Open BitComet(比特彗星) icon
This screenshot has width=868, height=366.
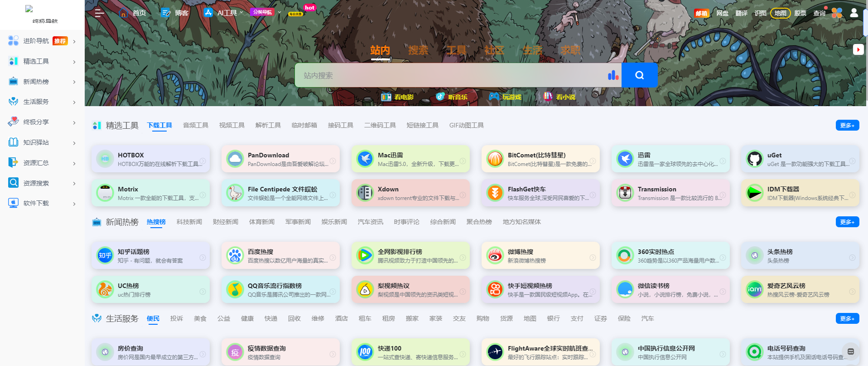pyautogui.click(x=495, y=159)
